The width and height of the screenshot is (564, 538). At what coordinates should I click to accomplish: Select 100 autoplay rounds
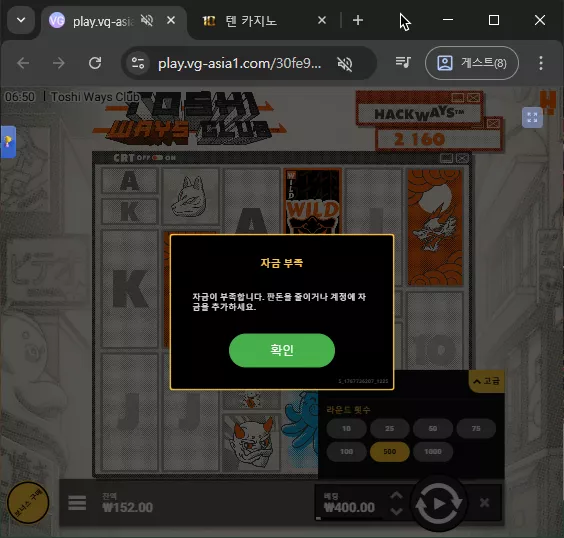tap(346, 452)
